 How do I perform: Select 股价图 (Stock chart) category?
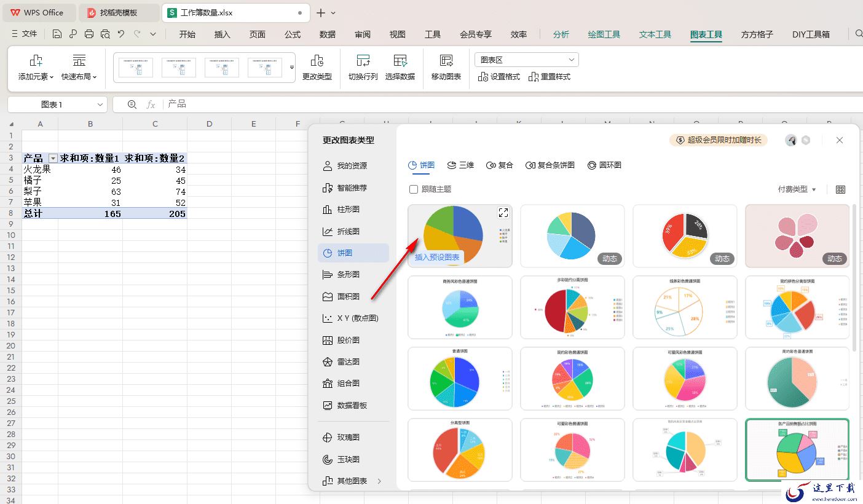(353, 340)
